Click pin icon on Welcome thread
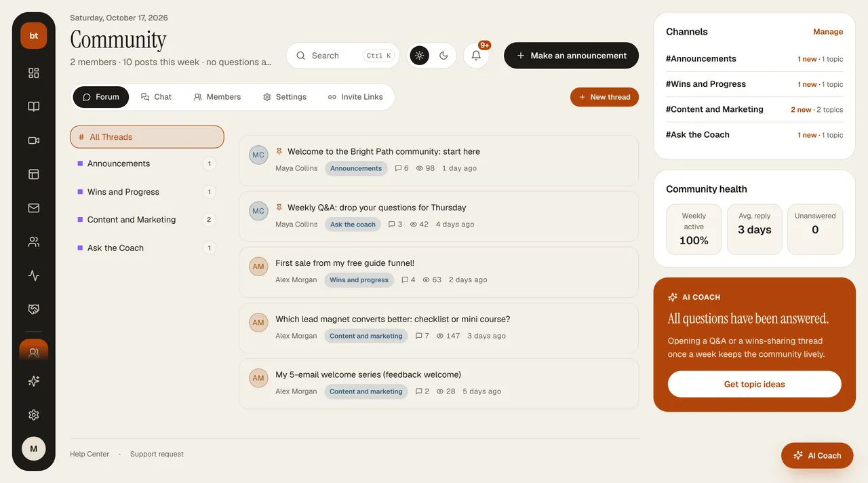This screenshot has width=868, height=483. pyautogui.click(x=279, y=151)
